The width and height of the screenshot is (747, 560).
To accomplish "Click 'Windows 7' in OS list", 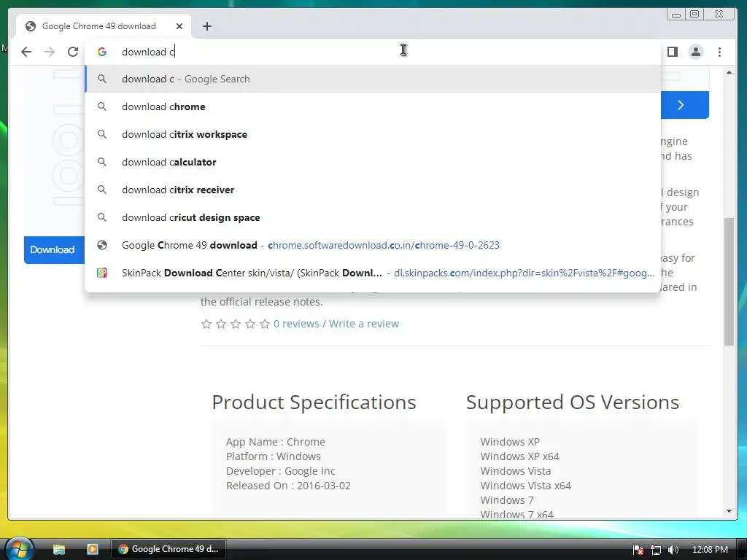I will 507,500.
